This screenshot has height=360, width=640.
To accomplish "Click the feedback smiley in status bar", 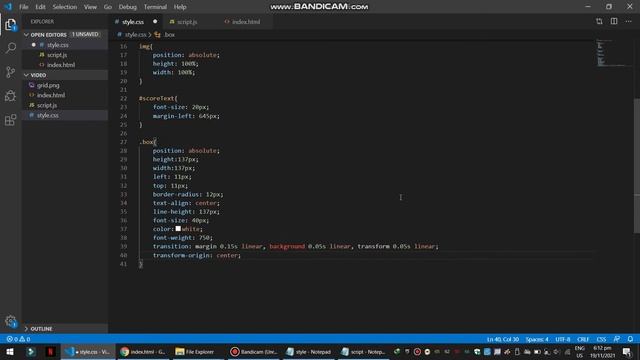I will [617, 339].
